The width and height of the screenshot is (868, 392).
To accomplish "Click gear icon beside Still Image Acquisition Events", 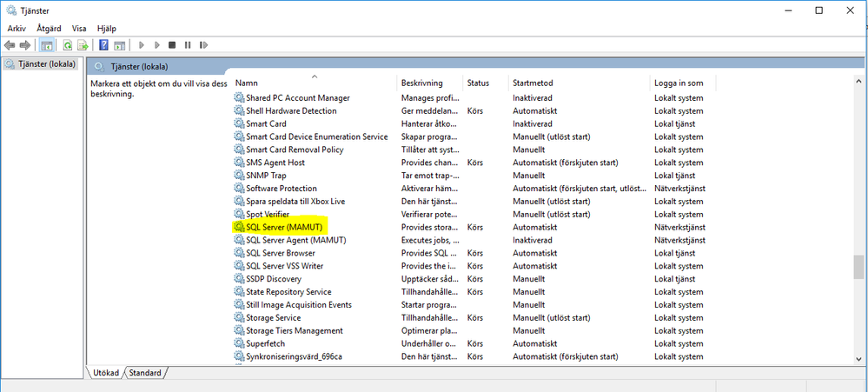I will click(x=239, y=304).
